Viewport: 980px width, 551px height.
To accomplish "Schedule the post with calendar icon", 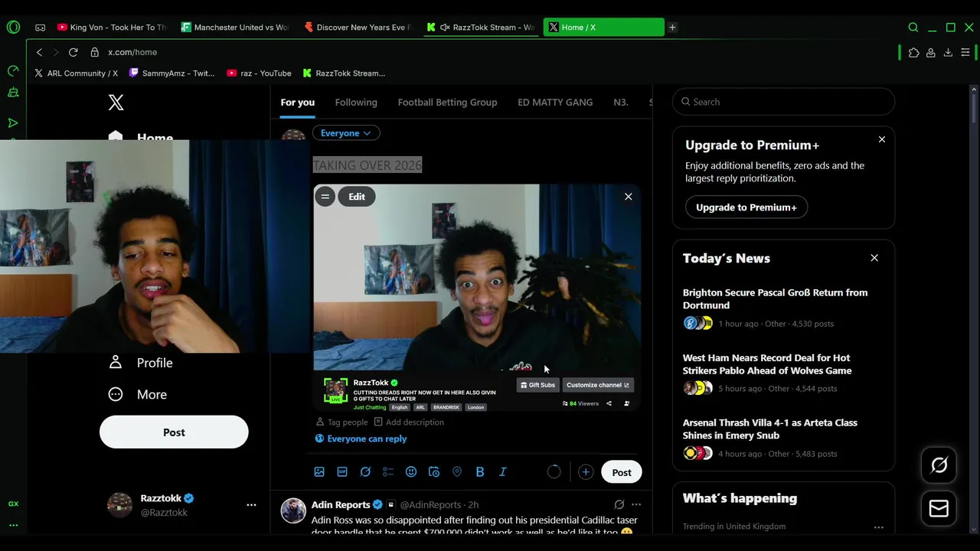I will point(434,472).
